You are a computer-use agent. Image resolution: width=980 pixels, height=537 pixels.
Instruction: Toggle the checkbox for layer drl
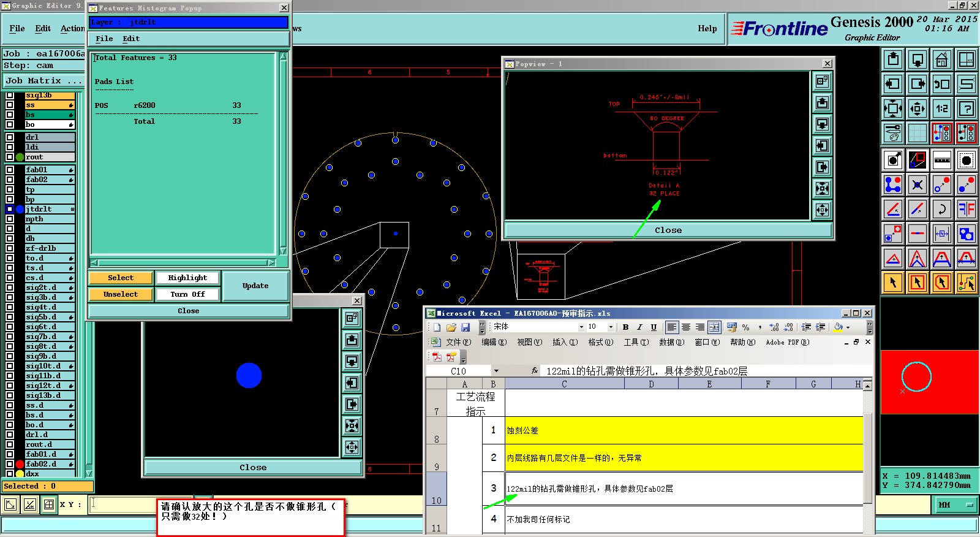[10, 137]
